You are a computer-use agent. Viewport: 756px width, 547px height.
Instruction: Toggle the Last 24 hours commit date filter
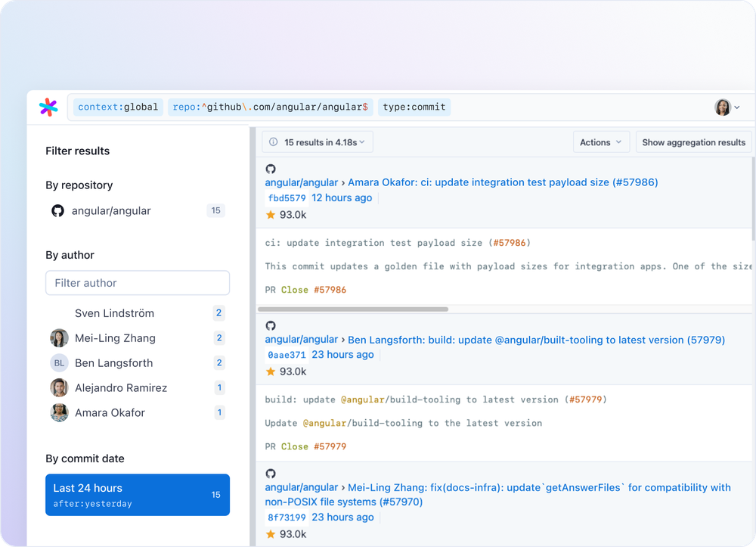[137, 494]
